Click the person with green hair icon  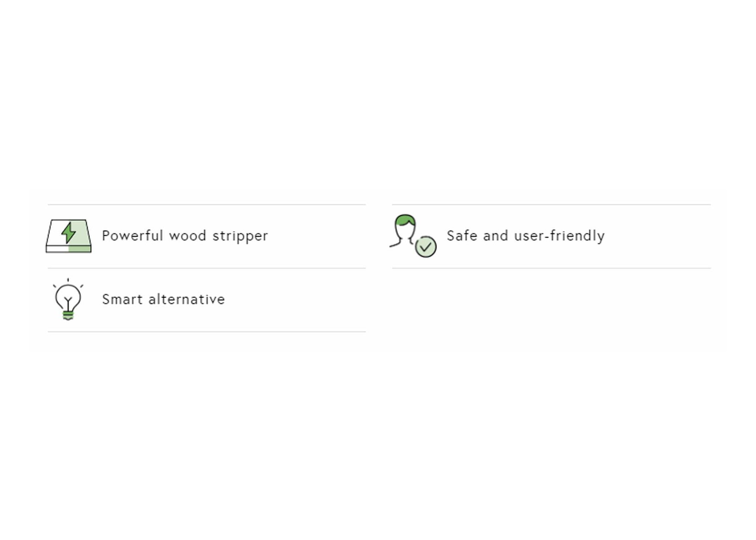(404, 231)
